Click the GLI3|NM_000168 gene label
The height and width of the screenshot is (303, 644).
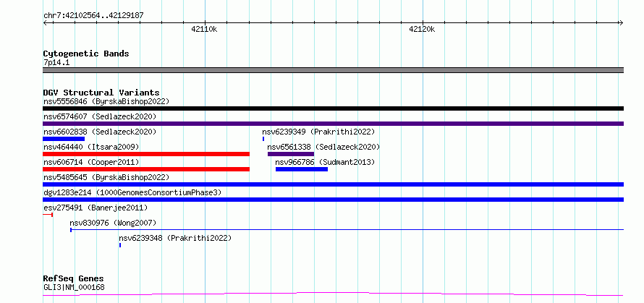pyautogui.click(x=74, y=287)
